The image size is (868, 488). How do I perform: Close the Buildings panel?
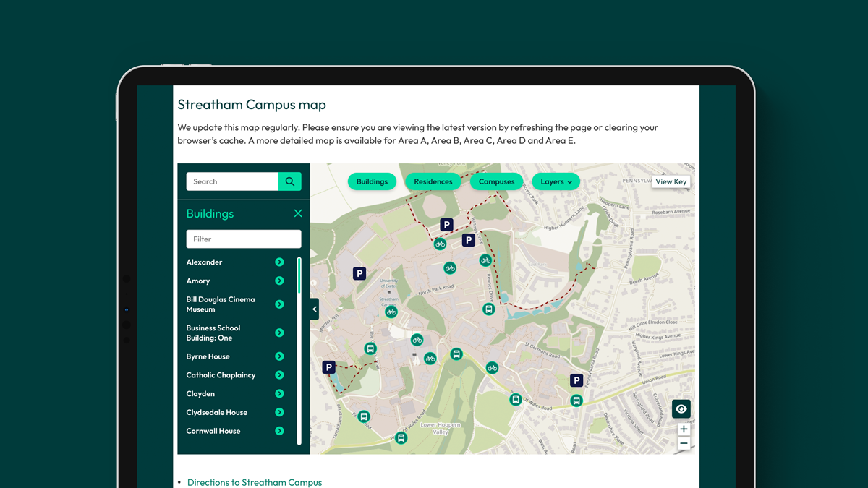click(298, 213)
